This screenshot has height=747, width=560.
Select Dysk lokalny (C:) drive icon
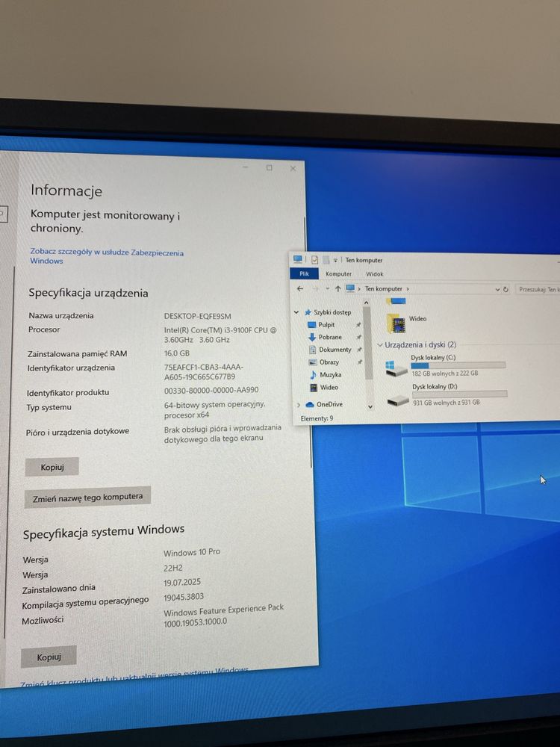tap(396, 368)
